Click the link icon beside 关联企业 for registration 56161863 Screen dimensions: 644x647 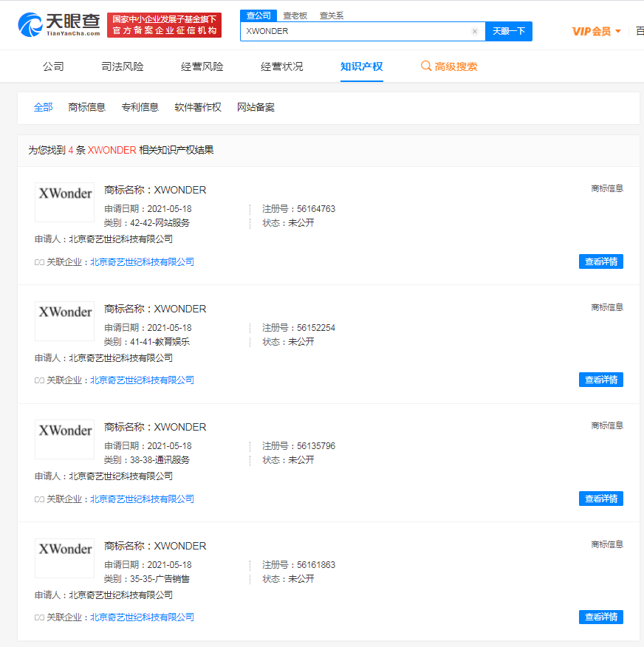39,617
